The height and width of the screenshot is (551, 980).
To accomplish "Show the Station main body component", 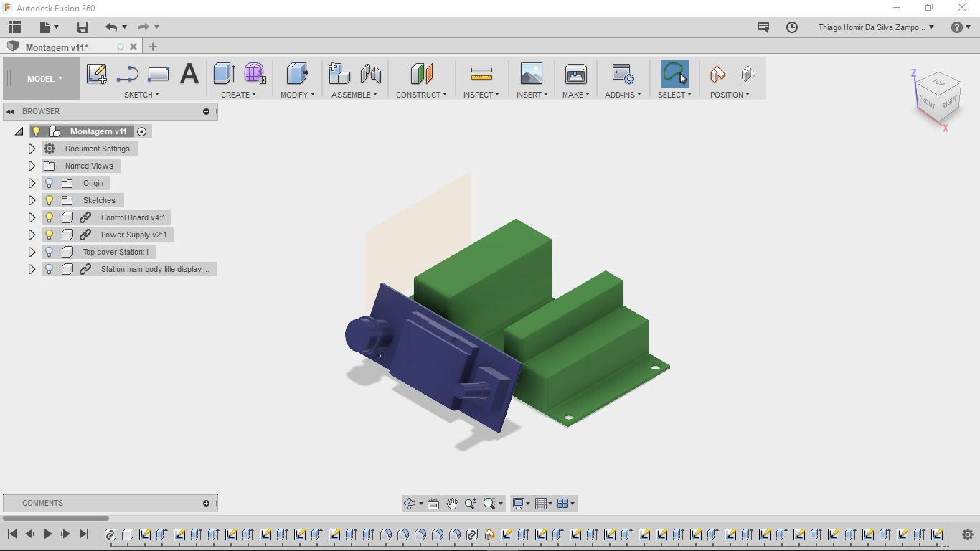I will pyautogui.click(x=49, y=269).
